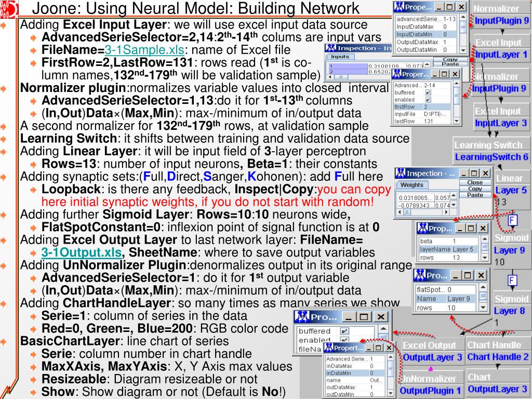The width and height of the screenshot is (532, 399).
Task: Switch to the Weights tab in Inspection window
Action: coord(412,185)
